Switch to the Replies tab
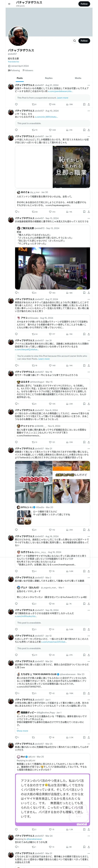The width and height of the screenshot is (98, 868). [49, 78]
